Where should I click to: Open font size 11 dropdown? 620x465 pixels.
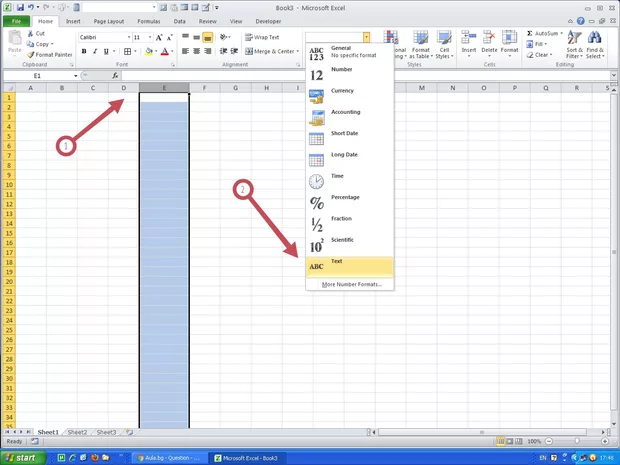[150, 38]
